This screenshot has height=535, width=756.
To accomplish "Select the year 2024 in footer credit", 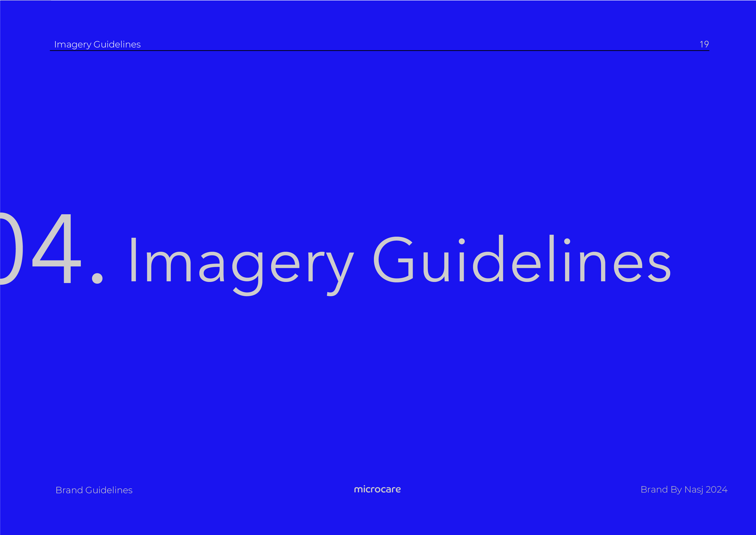I will [717, 490].
